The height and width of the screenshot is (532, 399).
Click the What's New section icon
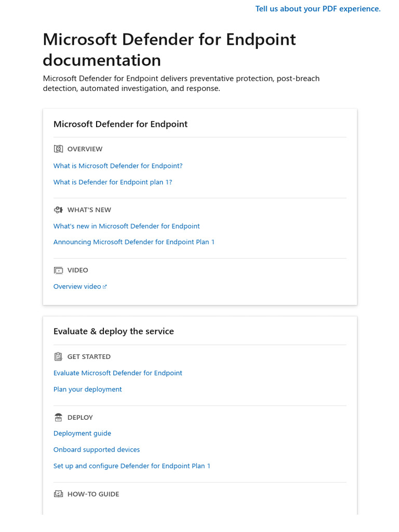[x=58, y=210]
